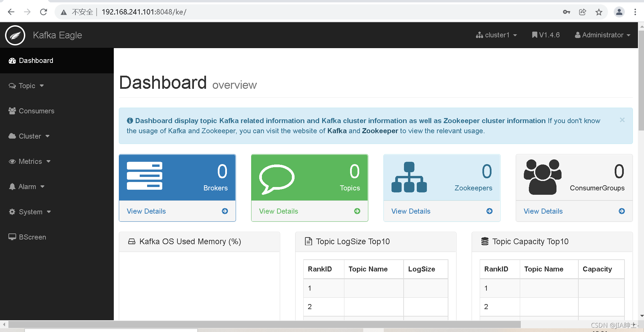Click the horizontal page scrollbar
Image resolution: width=644 pixels, height=332 pixels.
pyautogui.click(x=265, y=325)
